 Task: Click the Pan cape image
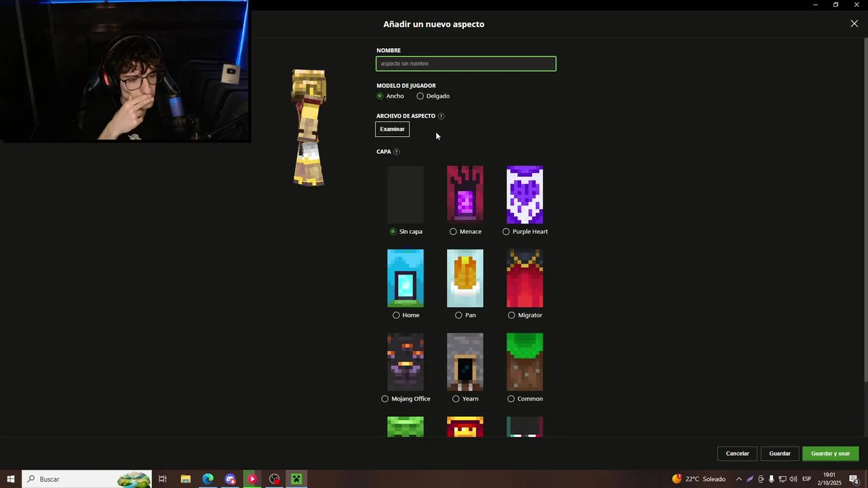pos(465,279)
